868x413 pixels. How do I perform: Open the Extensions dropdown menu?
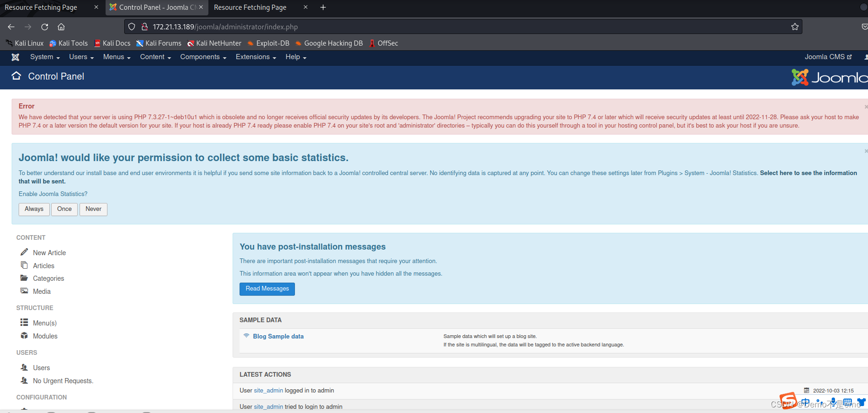pyautogui.click(x=256, y=57)
